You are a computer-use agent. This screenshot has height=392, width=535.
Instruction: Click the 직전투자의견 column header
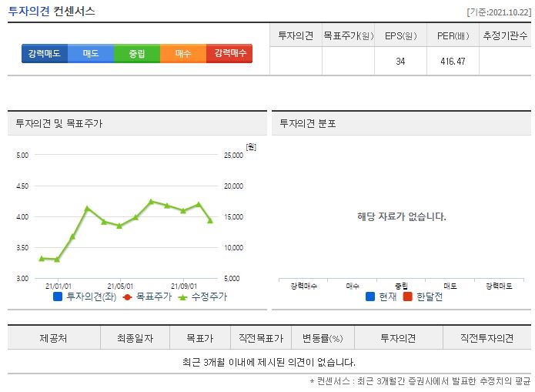pos(487,338)
